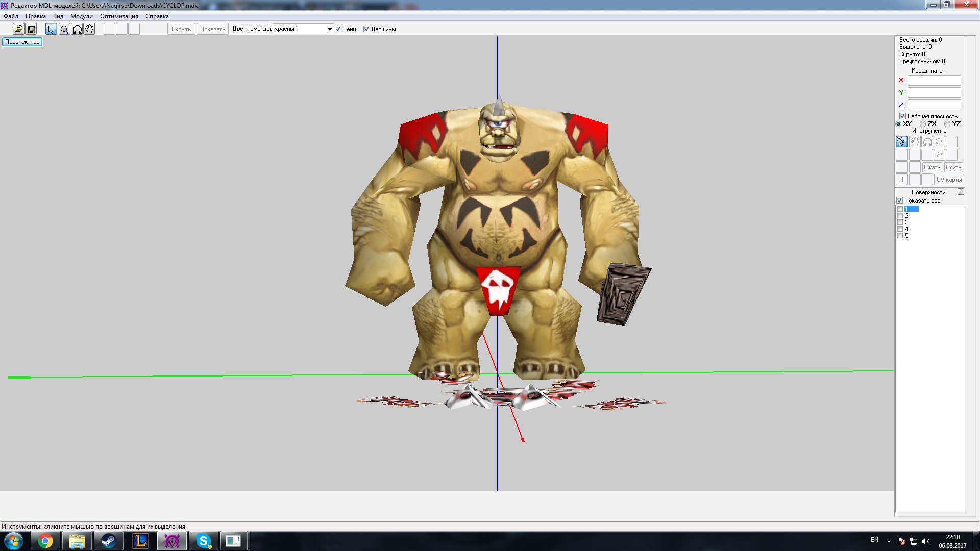Check surface 3 checkbox
980x551 pixels.
(x=900, y=222)
